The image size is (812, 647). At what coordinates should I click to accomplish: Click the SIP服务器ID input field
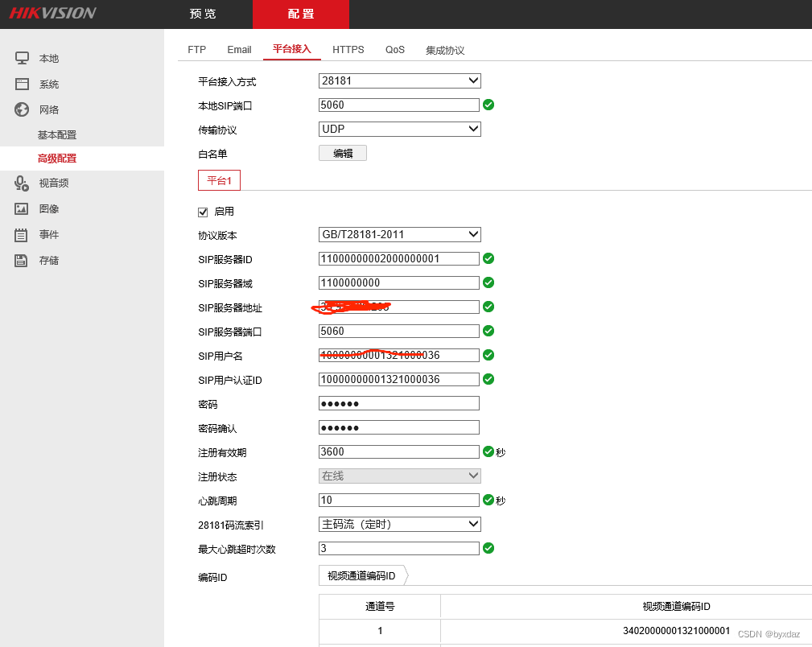tap(398, 258)
